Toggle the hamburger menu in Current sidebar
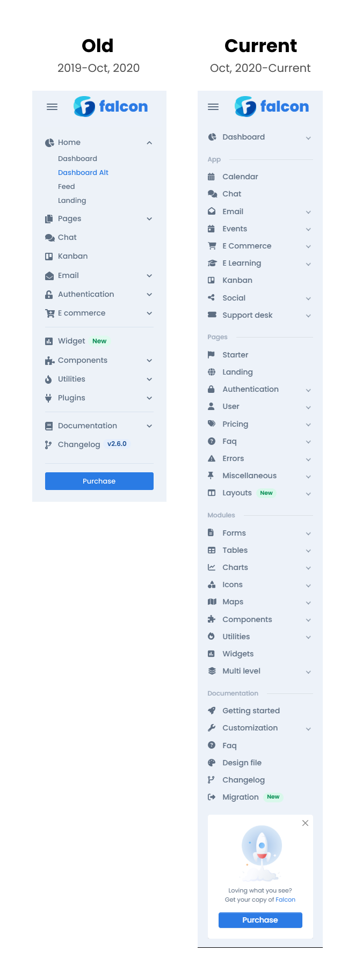Image resolution: width=355 pixels, height=980 pixels. click(213, 107)
